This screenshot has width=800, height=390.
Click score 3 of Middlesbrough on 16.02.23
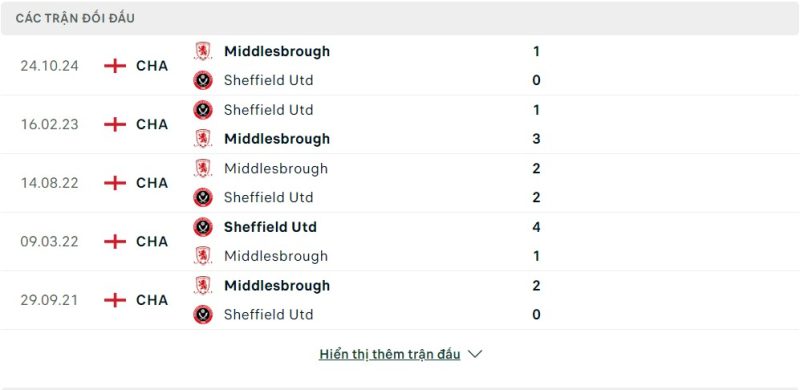coord(536,138)
